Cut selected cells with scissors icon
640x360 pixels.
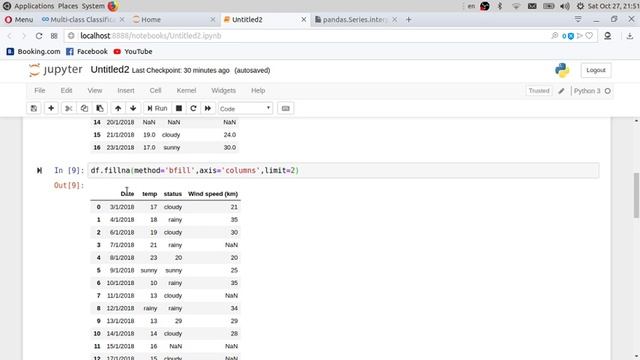coord(69,109)
